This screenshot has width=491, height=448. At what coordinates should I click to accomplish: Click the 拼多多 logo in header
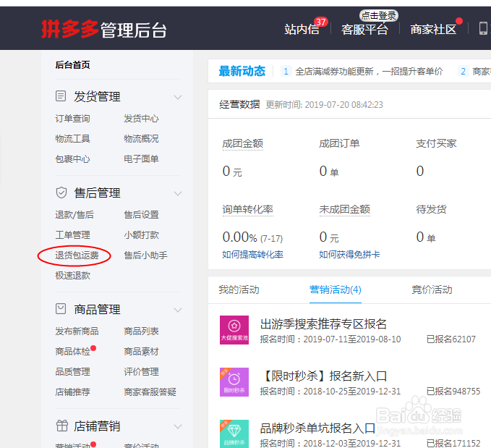(69, 30)
